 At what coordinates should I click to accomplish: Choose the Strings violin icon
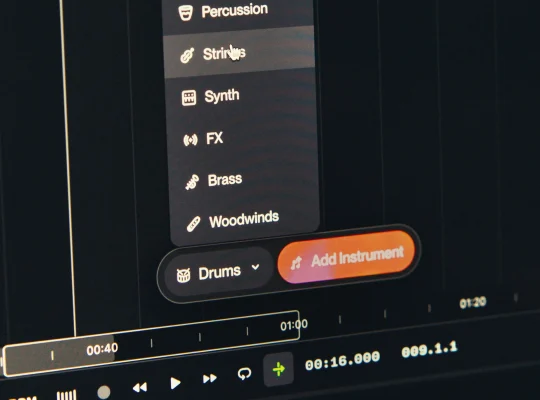point(187,55)
